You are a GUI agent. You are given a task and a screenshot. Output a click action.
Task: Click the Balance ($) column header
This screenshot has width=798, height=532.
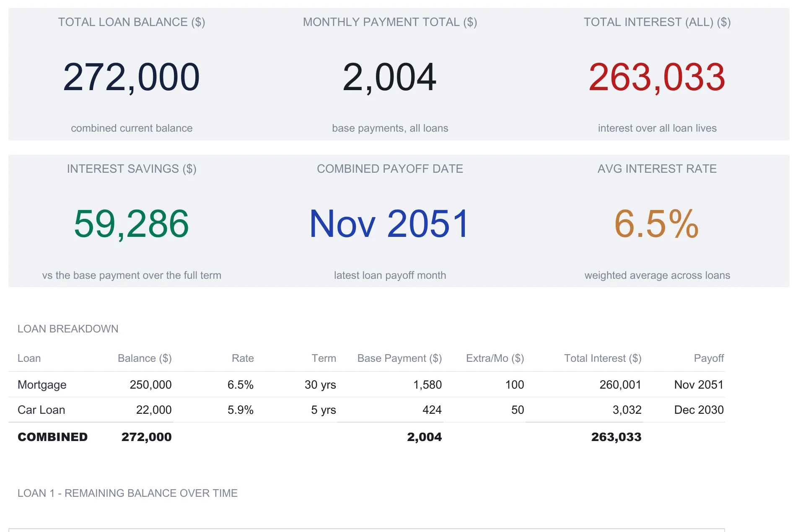click(x=145, y=358)
